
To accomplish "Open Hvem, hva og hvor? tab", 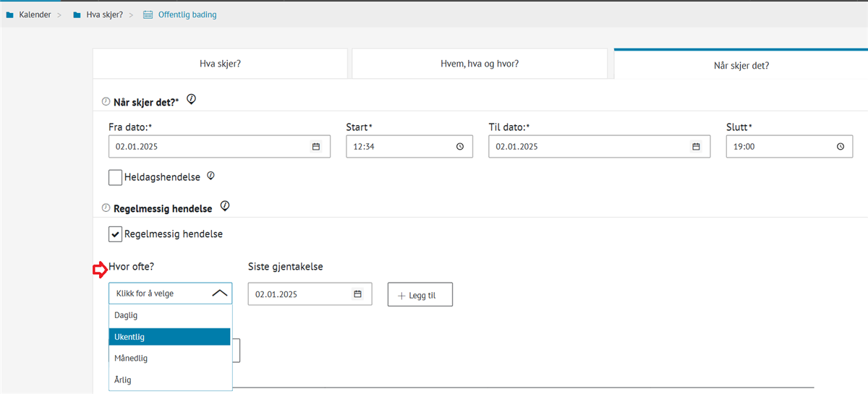I will pos(479,64).
